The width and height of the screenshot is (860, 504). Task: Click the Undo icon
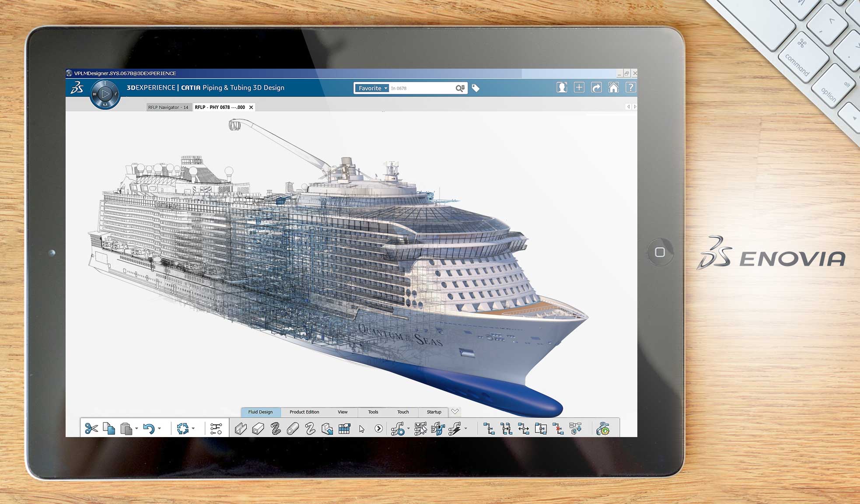tap(149, 428)
